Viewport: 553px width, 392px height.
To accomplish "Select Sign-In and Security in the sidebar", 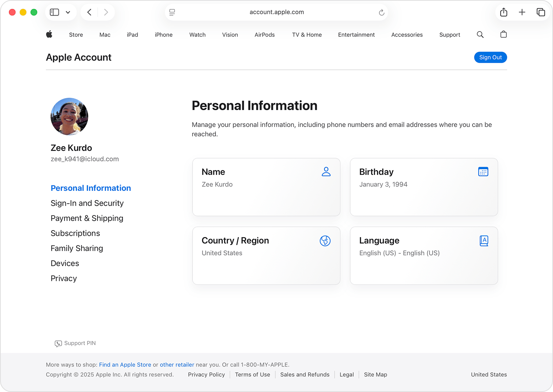I will click(x=87, y=203).
